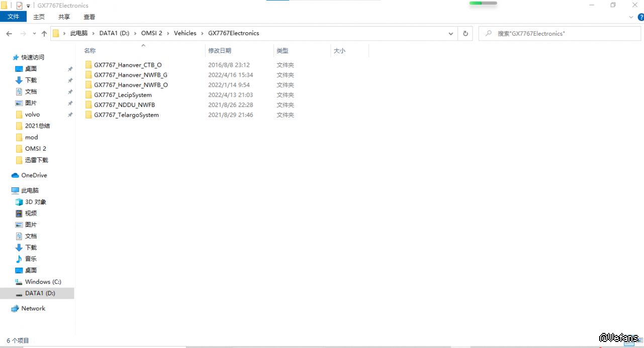Open the 查看 ribbon tab
Viewport: 644px width, 348px height.
coord(89,17)
